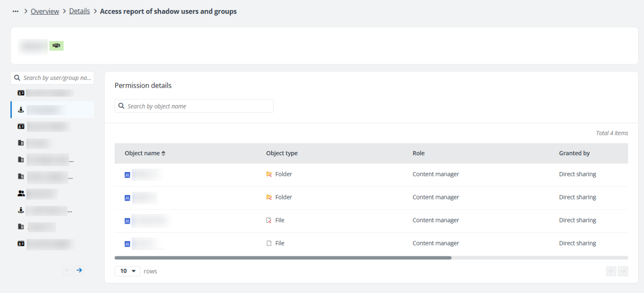
Task: Click the magnifier icon in the object search box
Action: [x=121, y=106]
